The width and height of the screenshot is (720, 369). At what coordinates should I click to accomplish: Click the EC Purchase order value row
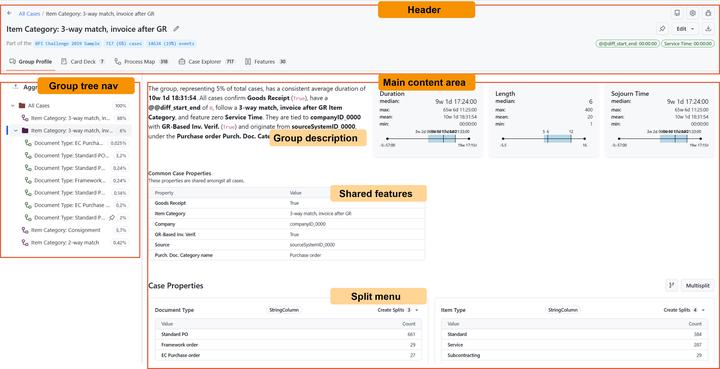(287, 355)
